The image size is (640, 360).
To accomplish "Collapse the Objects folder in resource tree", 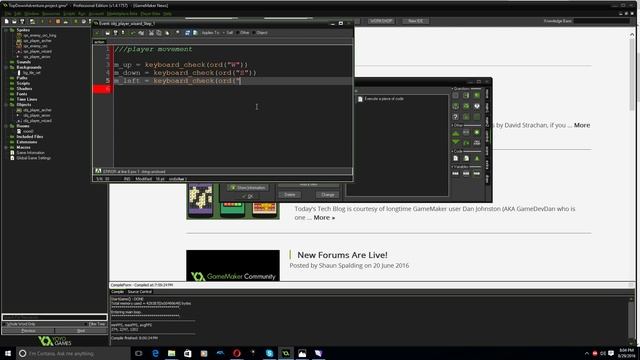I will (x=6, y=105).
